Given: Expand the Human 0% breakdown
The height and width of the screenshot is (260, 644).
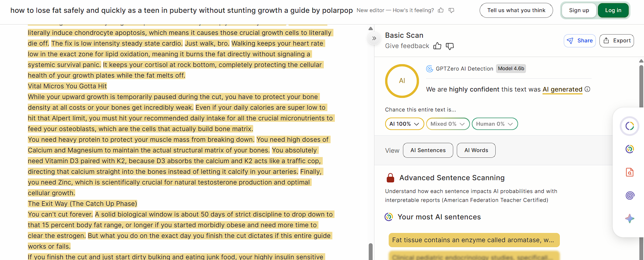Looking at the screenshot, I should 495,124.
